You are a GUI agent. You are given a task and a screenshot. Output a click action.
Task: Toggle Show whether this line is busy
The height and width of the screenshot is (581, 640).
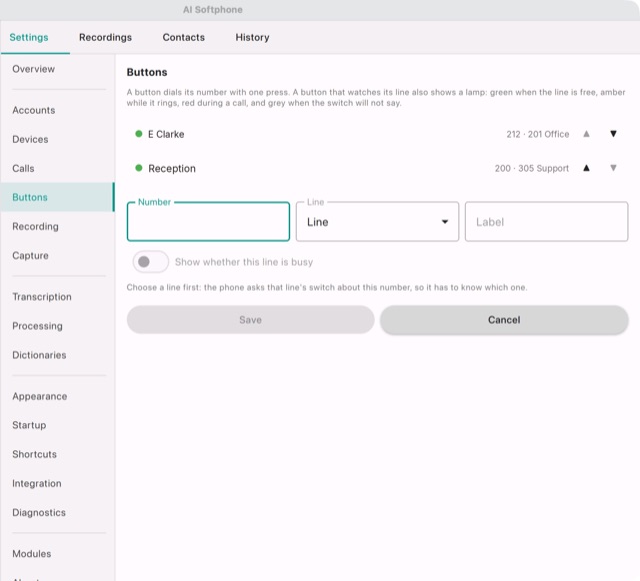coord(150,262)
